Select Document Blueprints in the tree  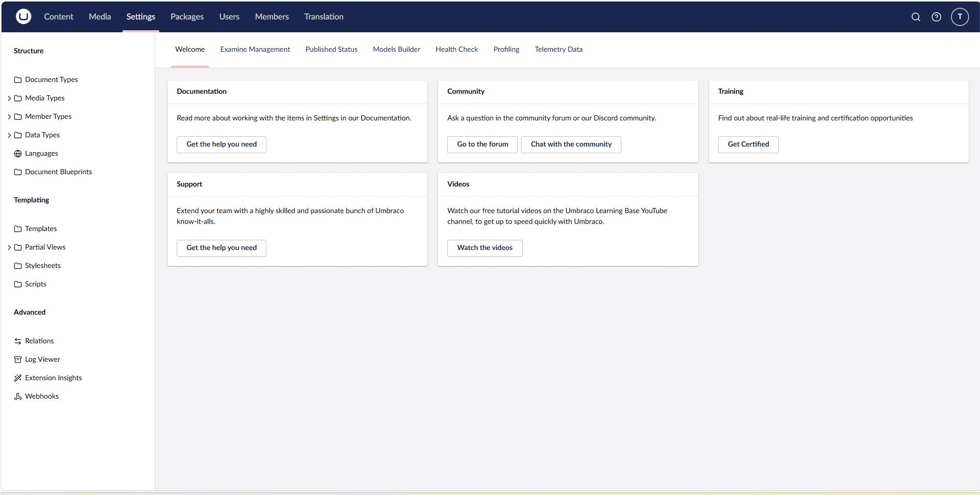click(58, 172)
